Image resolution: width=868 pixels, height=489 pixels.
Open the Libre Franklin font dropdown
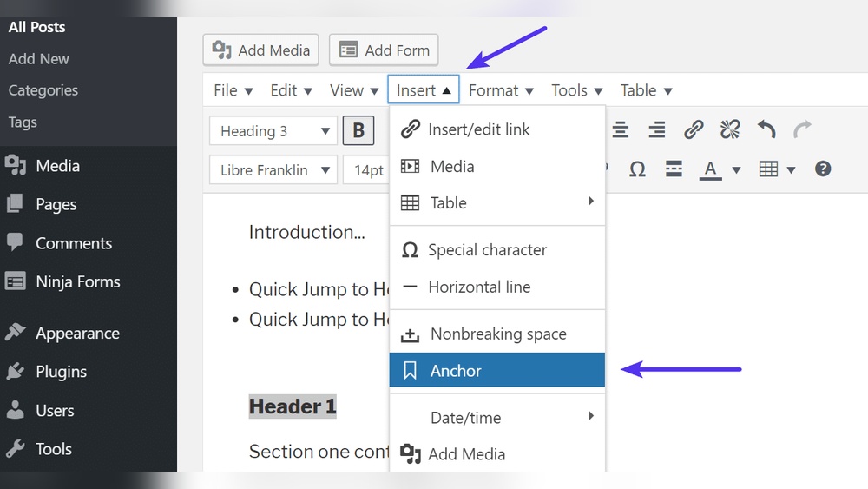[273, 170]
